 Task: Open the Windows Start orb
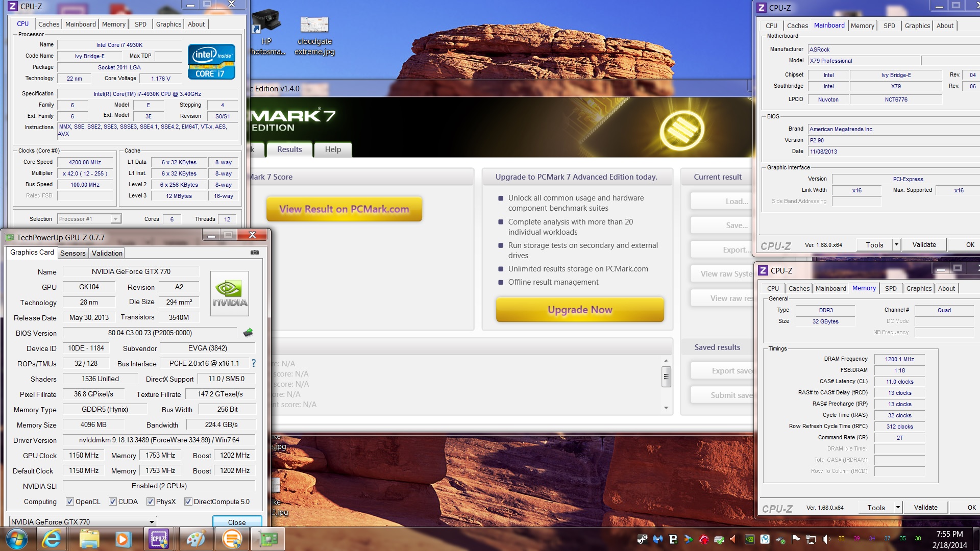click(x=16, y=539)
